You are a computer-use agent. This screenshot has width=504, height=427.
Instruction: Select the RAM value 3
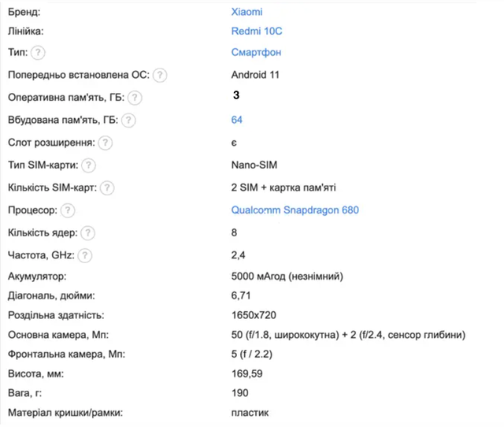pos(236,95)
